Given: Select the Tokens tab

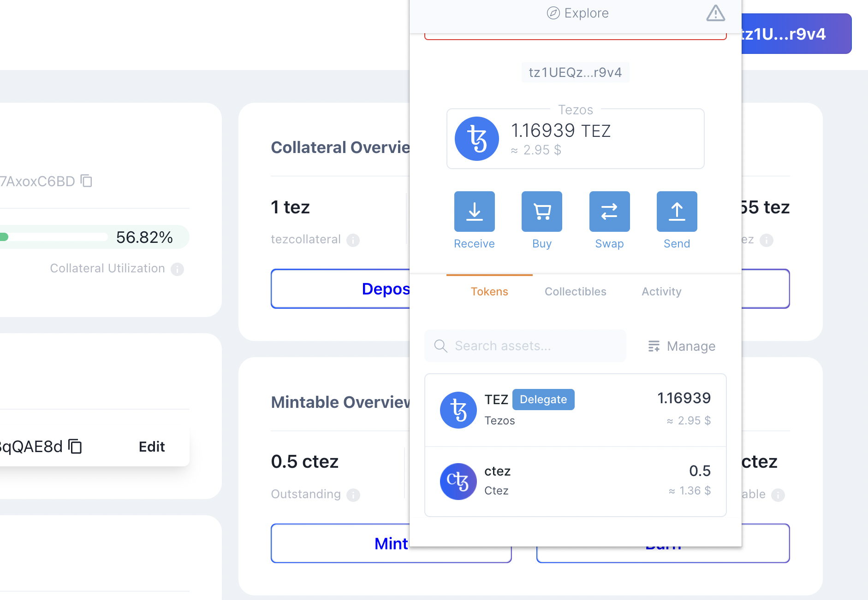Looking at the screenshot, I should pyautogui.click(x=489, y=292).
